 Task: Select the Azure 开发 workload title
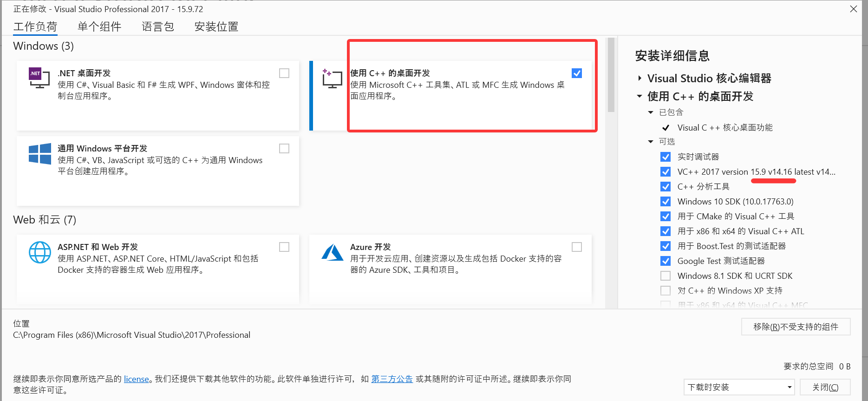pos(371,247)
